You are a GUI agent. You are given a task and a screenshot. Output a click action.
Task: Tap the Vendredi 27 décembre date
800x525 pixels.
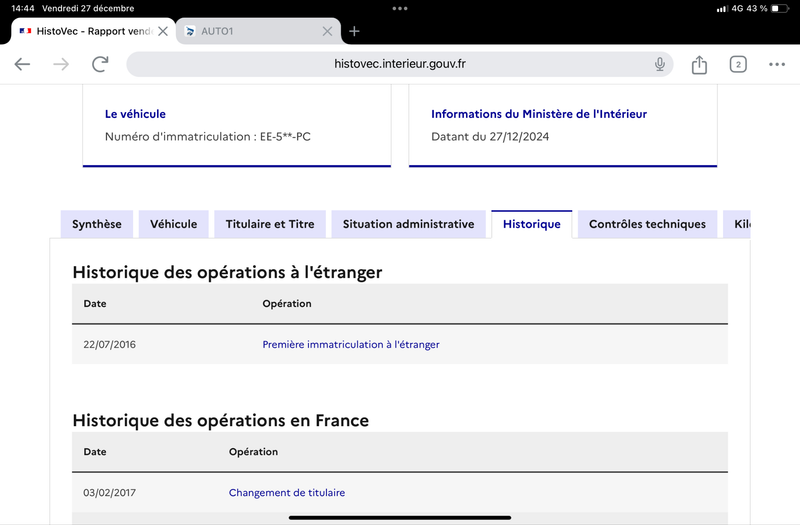click(x=88, y=8)
